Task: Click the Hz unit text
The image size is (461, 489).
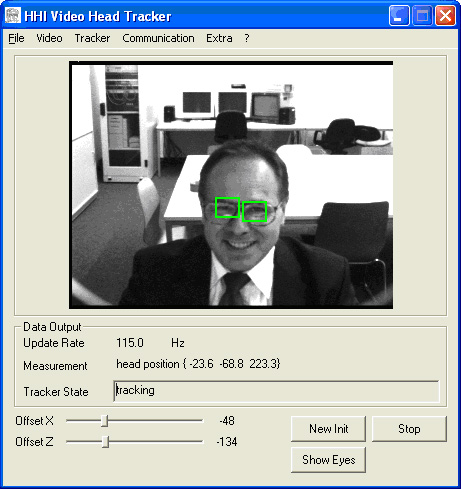Action: pos(178,343)
